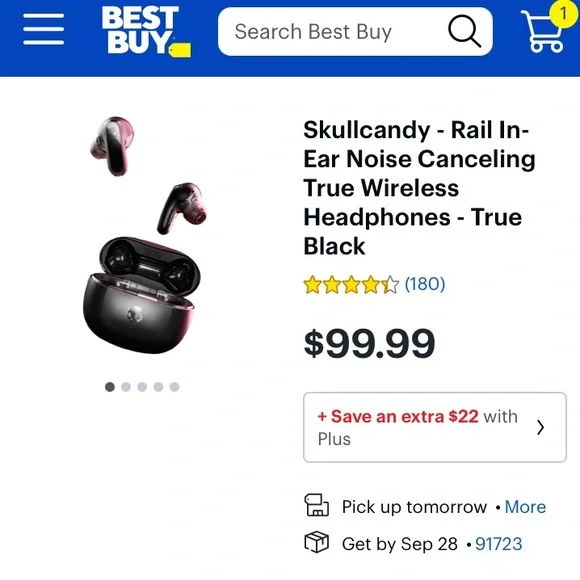Image resolution: width=580 pixels, height=580 pixels.
Task: Expand the Save an extra $22 chevron
Action: point(541,427)
